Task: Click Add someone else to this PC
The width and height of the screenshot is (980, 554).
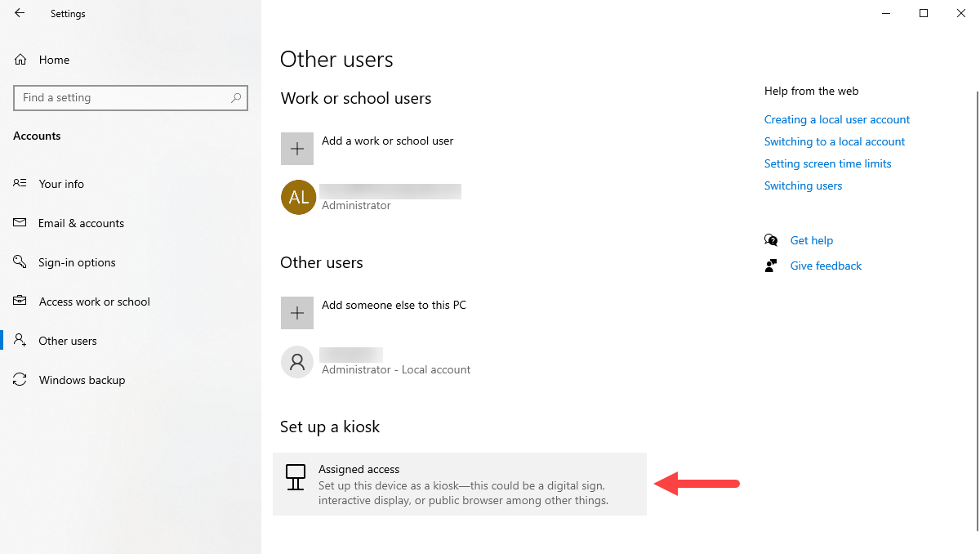Action: [394, 305]
